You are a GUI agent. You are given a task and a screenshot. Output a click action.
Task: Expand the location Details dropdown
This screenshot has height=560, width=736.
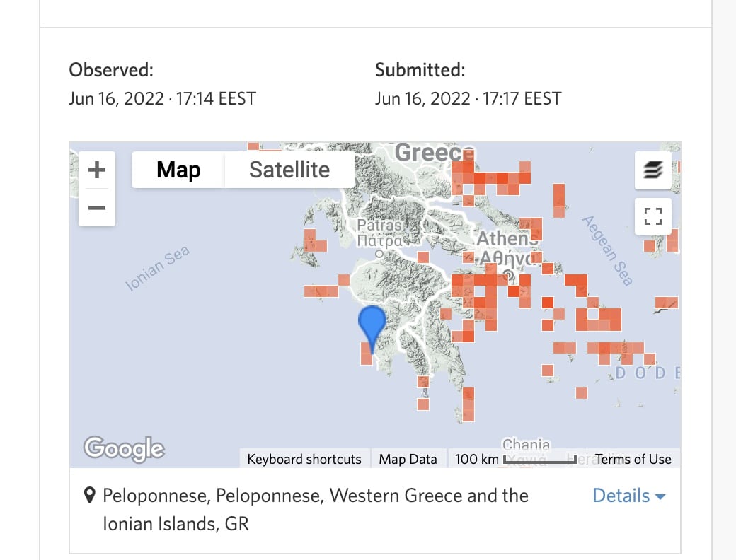[621, 496]
